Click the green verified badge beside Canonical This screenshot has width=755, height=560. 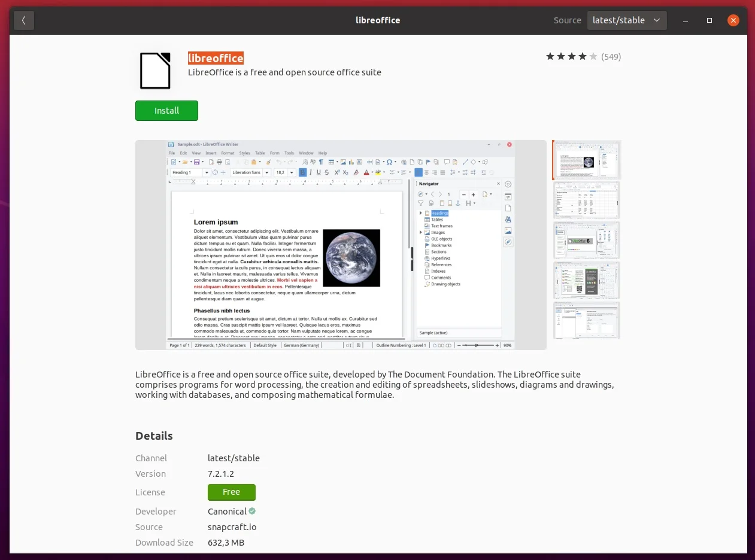tap(252, 512)
